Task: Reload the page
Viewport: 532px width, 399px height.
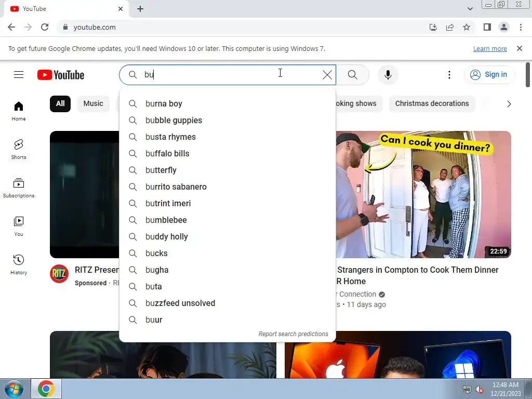Action: click(45, 27)
